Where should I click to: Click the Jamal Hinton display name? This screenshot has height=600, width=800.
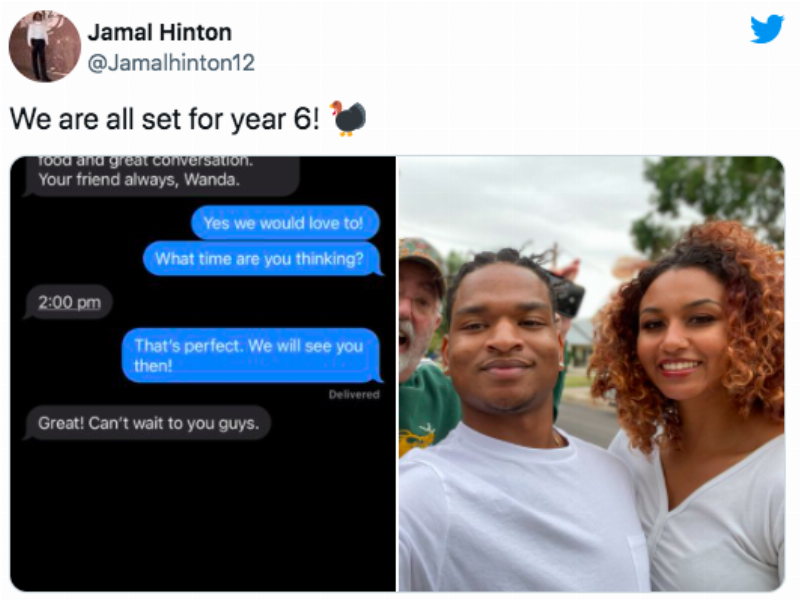tap(160, 32)
